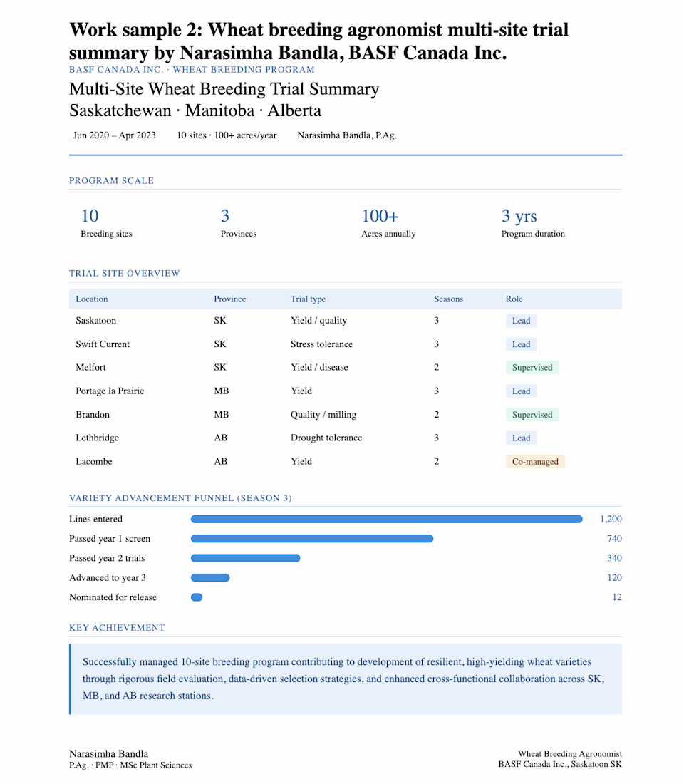
Task: Click author name 'Narasimha Bandla, P.Ag.' in the header
Action: tap(347, 135)
